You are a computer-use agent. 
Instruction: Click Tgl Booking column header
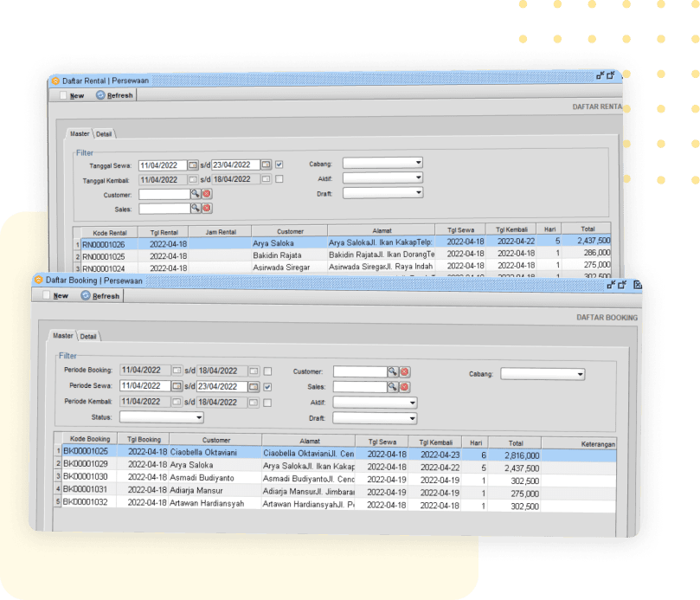tap(144, 439)
